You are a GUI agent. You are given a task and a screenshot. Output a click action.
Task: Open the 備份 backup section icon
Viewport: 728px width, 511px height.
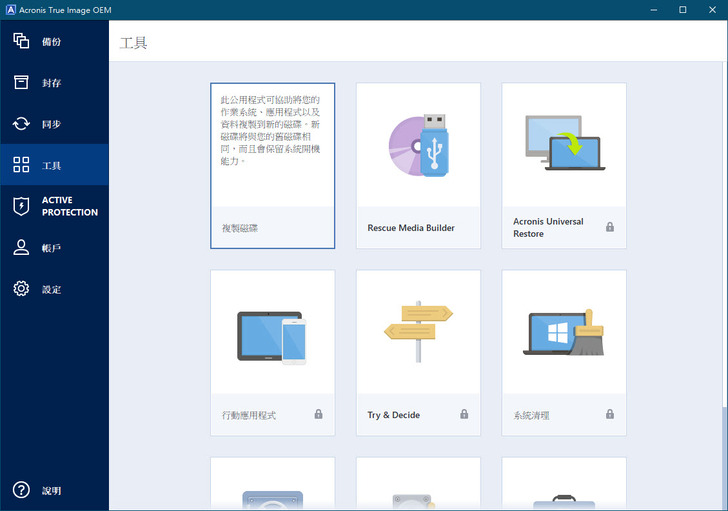[x=21, y=41]
